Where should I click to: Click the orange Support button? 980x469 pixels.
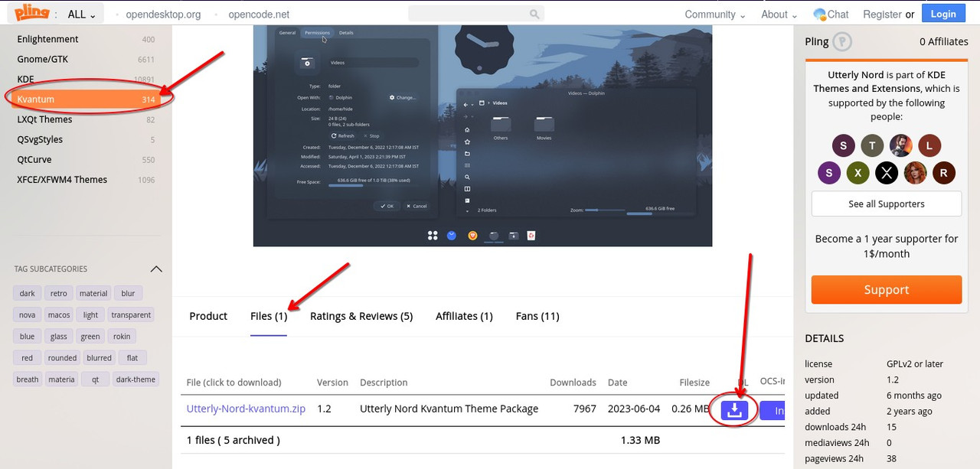[887, 290]
